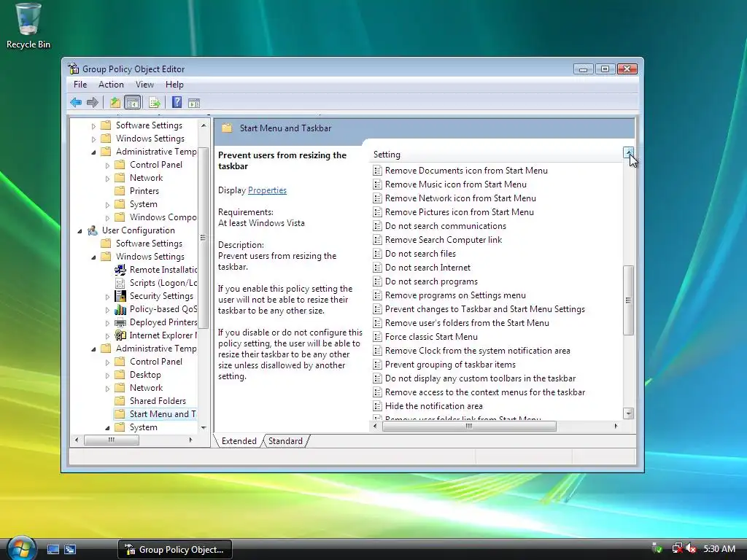Click the Show/Hide Action Pane toolbar icon
The height and width of the screenshot is (560, 747).
coord(194,103)
